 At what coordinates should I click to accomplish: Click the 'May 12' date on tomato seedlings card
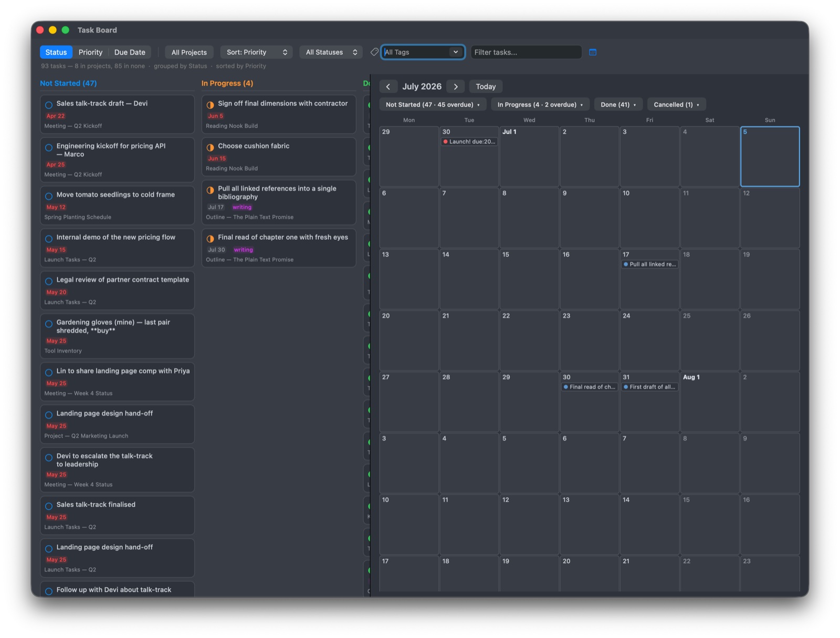(56, 207)
